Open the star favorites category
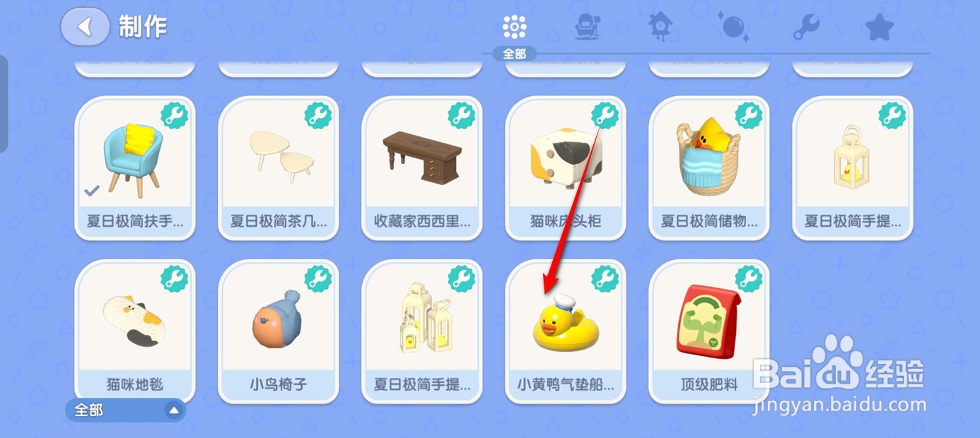This screenshot has height=438, width=980. point(880,27)
